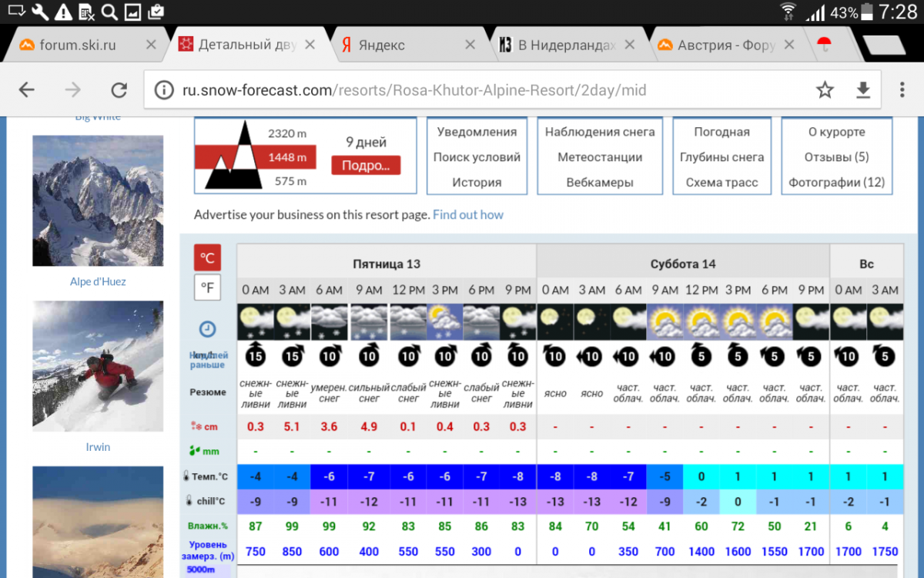Viewport: 924px width, 578px height.
Task: Open the Irwin skier thumbnail
Action: [x=98, y=366]
